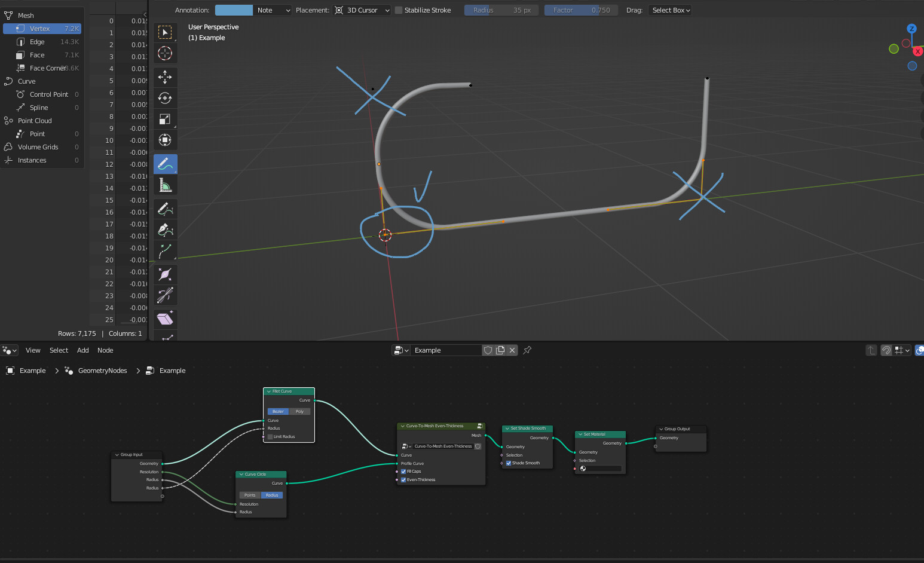Select Face Corner domain in spreadsheet
The height and width of the screenshot is (563, 924).
coord(42,68)
